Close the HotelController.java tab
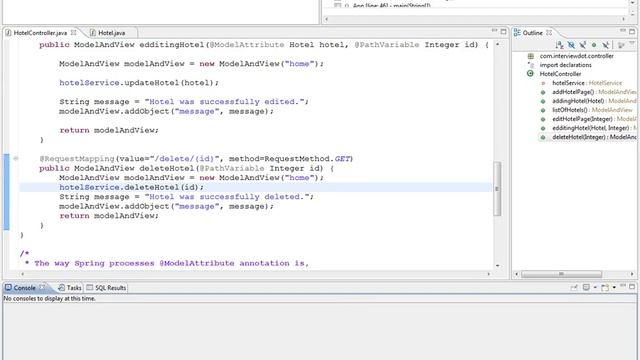This screenshot has height=360, width=640. tap(73, 32)
